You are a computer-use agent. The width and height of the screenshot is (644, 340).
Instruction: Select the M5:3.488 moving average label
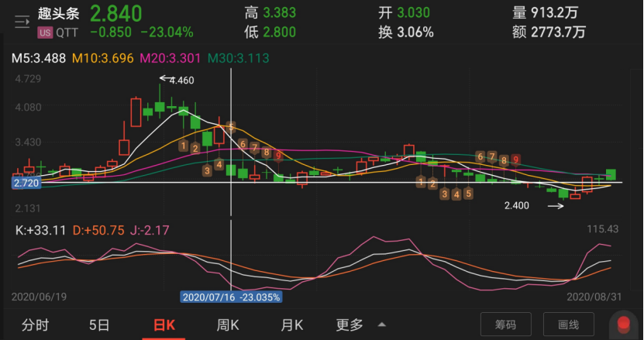pos(39,58)
